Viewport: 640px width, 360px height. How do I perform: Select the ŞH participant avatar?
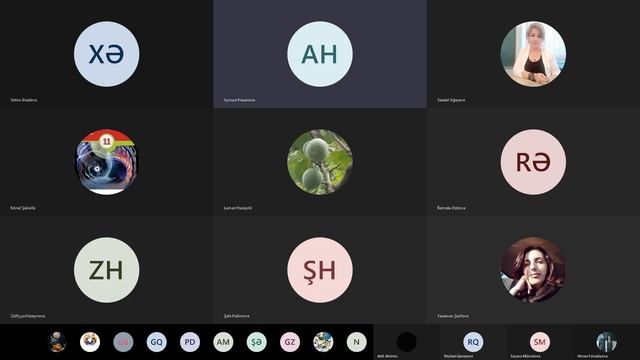tap(320, 270)
